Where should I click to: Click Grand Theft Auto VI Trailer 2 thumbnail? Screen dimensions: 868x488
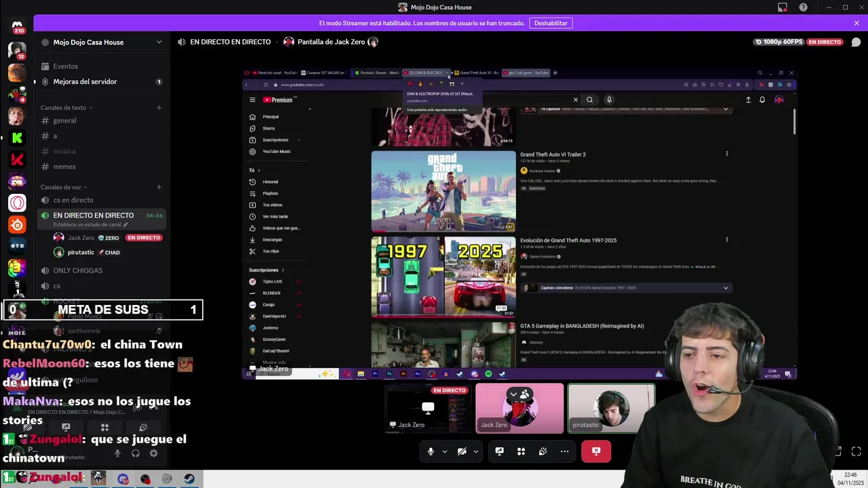point(443,191)
